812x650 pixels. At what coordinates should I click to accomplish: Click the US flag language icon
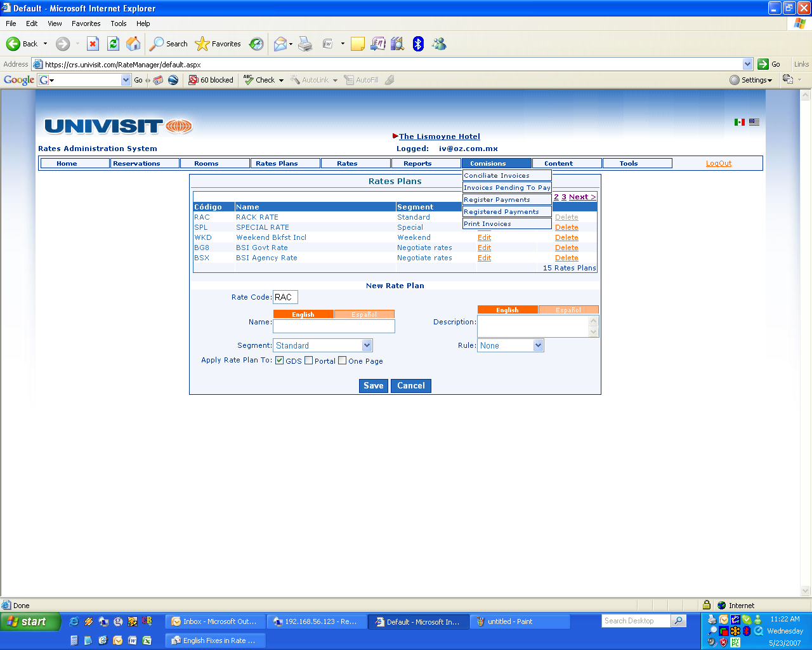pyautogui.click(x=754, y=122)
